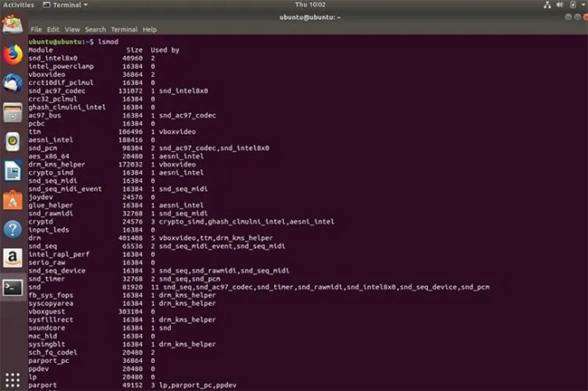Click module name pcbc

pos(36,123)
